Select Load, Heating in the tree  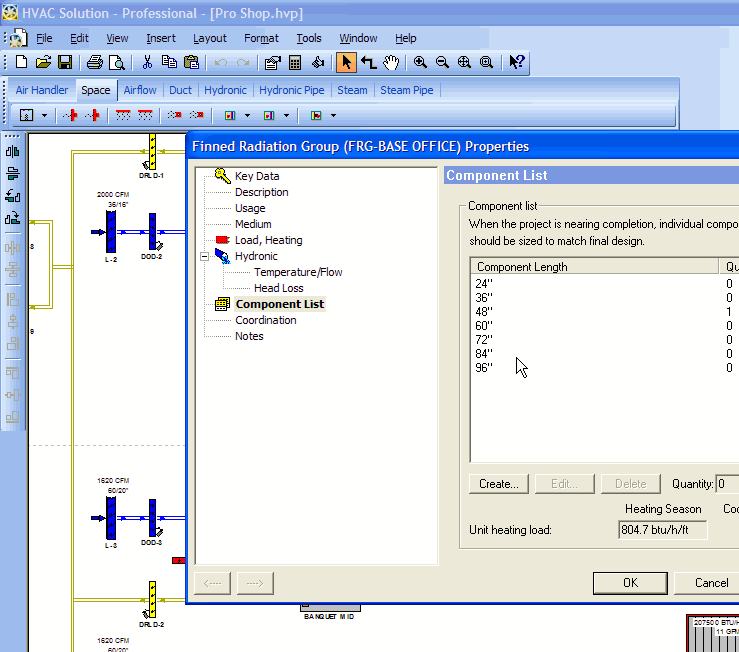[268, 240]
